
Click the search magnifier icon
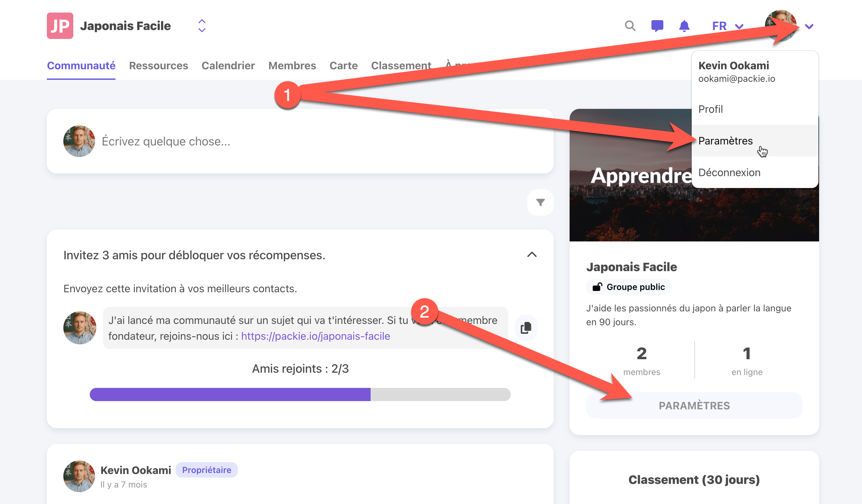630,26
